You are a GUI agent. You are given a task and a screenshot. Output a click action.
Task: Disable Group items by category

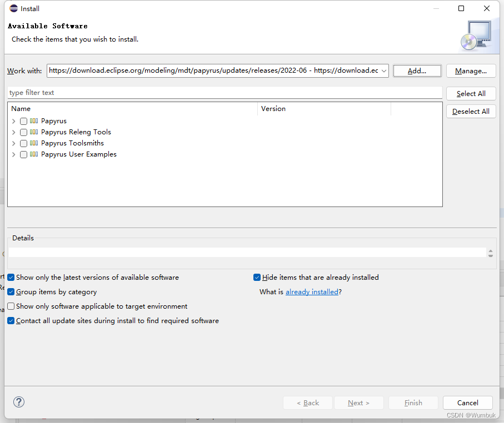pyautogui.click(x=11, y=292)
